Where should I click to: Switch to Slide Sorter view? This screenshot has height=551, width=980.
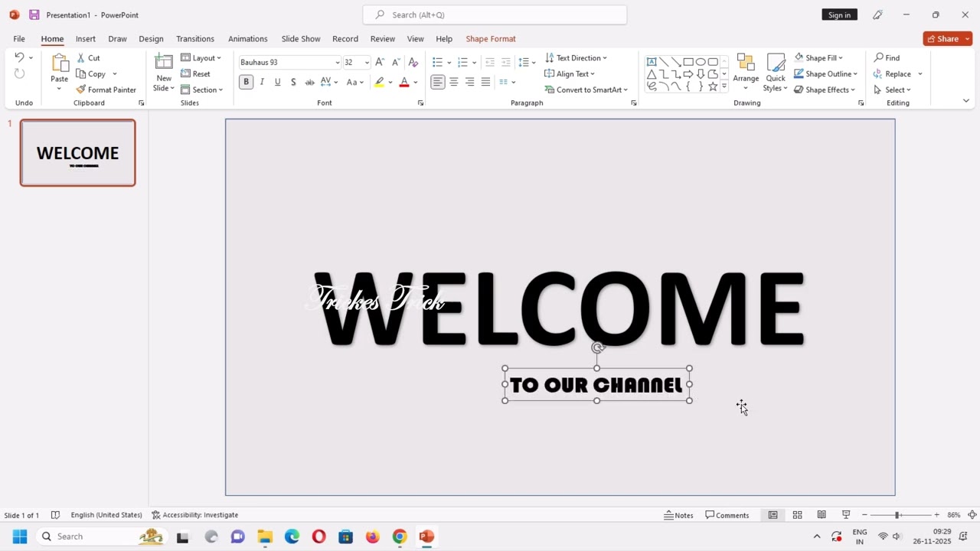tap(797, 515)
